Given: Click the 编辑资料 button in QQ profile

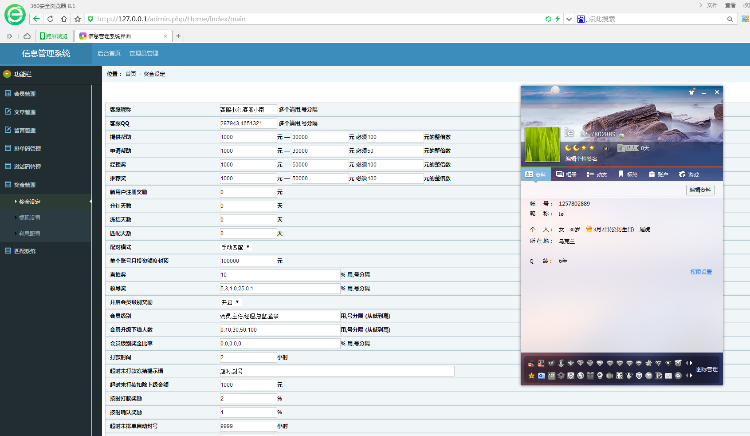Looking at the screenshot, I should 700,190.
